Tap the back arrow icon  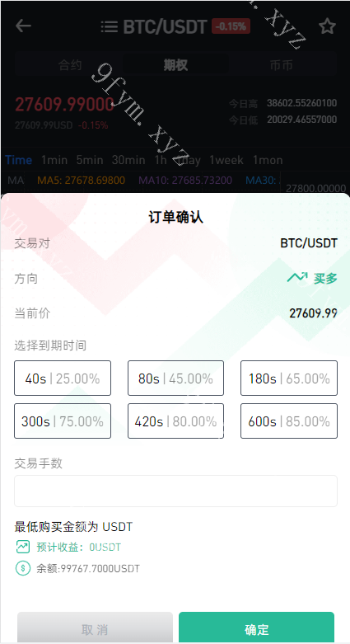tap(23, 26)
